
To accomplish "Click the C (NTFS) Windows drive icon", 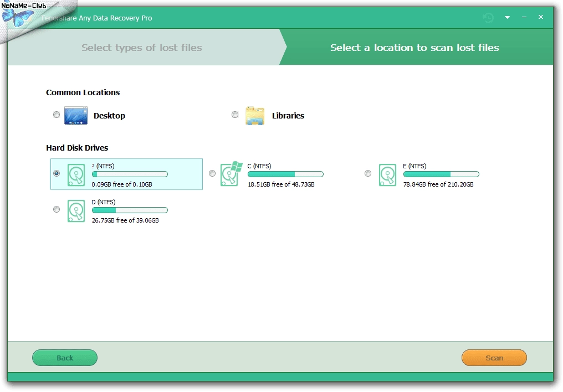I will [231, 174].
